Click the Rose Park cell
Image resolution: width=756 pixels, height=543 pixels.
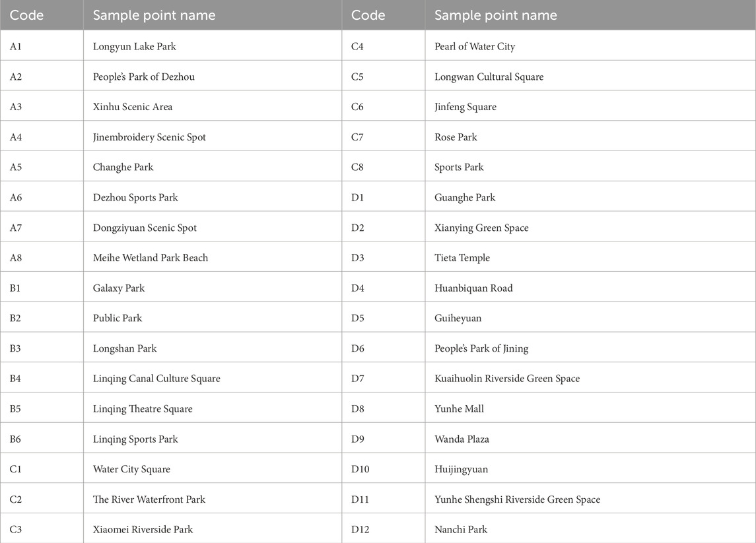pos(456,137)
